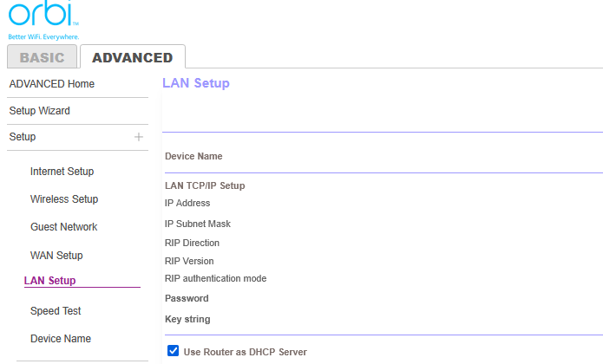Open the Speed Test page
Viewport: 603px width, 364px height.
pos(56,311)
